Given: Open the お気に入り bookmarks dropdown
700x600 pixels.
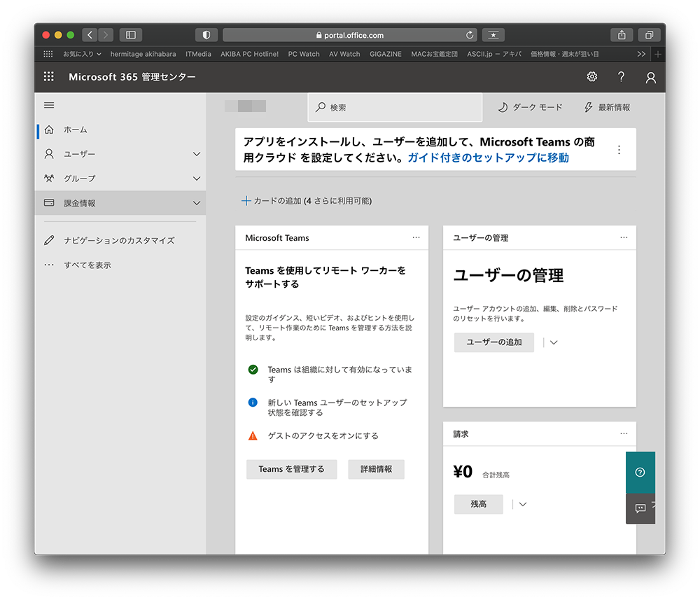Looking at the screenshot, I should tap(82, 54).
